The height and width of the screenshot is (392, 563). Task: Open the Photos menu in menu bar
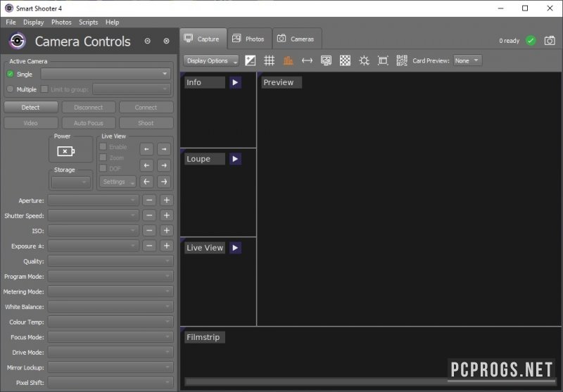point(61,23)
